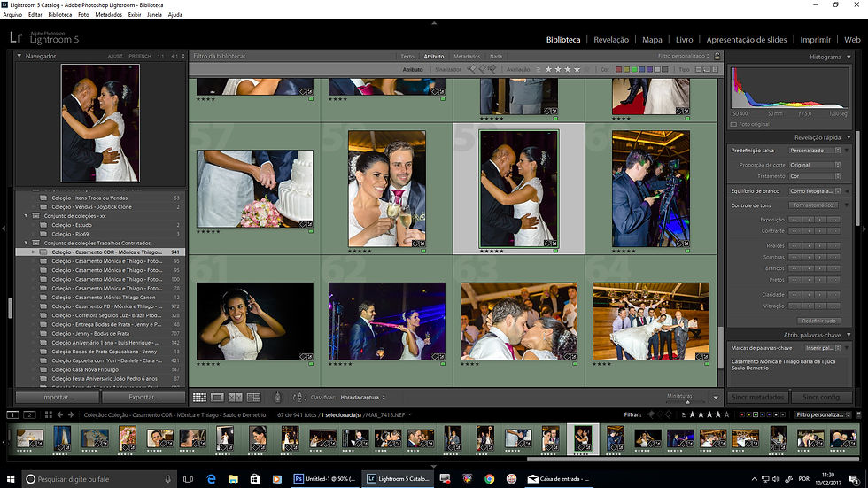Adjust the Miniaturas thumbnail size slider

(687, 401)
